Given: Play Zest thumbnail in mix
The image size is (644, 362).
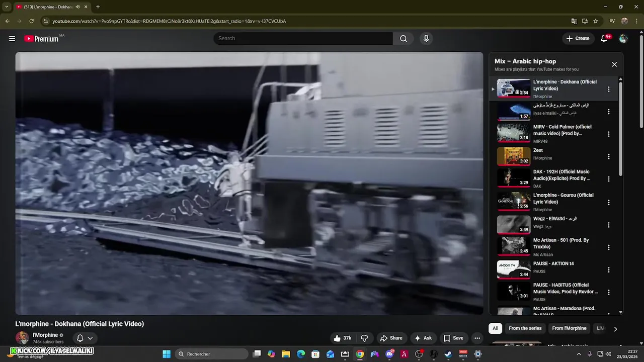Looking at the screenshot, I should pyautogui.click(x=514, y=156).
